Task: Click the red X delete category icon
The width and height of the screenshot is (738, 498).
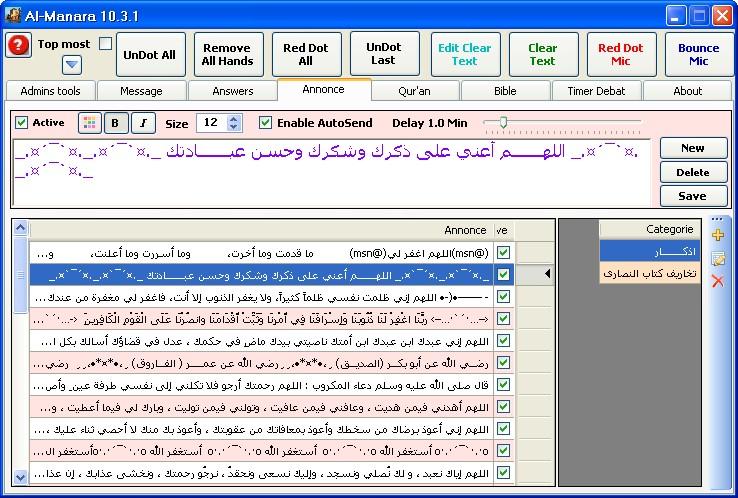Action: [717, 282]
